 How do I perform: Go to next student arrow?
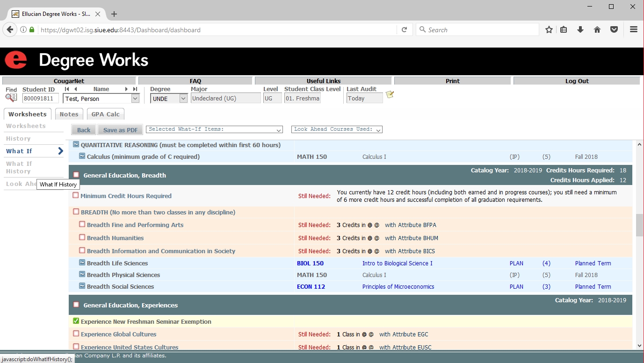[126, 89]
